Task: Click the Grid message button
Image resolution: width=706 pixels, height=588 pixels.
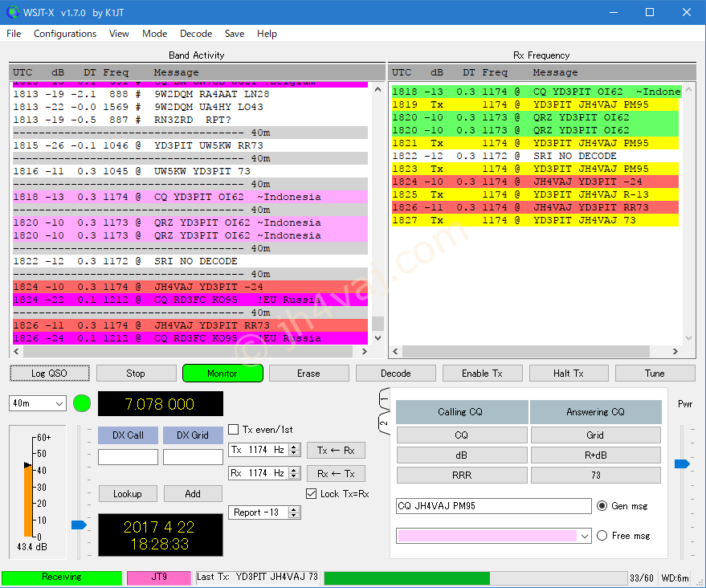Action: tap(596, 435)
